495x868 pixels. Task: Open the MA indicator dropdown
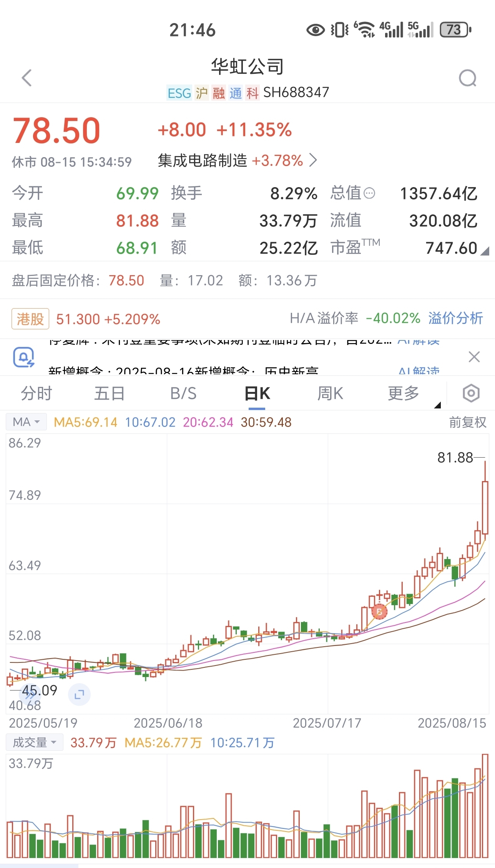pyautogui.click(x=26, y=422)
